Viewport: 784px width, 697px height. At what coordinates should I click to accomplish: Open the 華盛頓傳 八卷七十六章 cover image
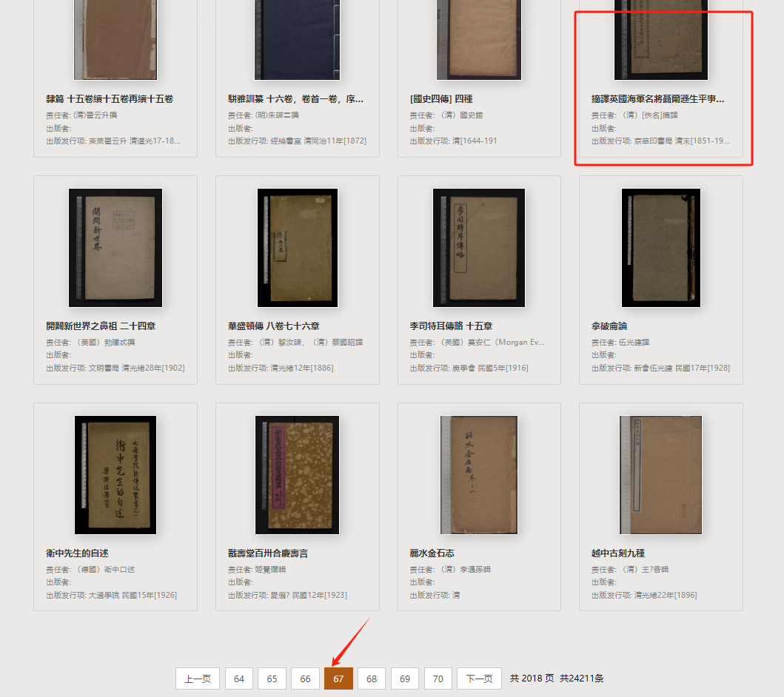[298, 248]
